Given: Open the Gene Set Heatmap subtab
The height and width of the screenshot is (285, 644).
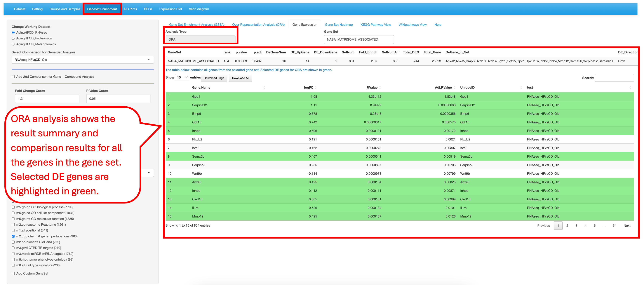Looking at the screenshot, I should click(x=339, y=25).
